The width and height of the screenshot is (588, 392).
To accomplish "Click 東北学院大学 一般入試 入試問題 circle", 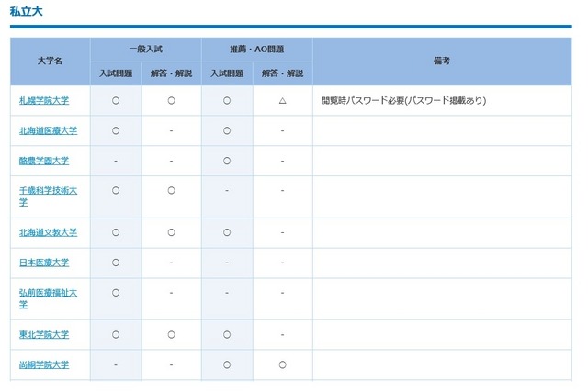I will (116, 334).
